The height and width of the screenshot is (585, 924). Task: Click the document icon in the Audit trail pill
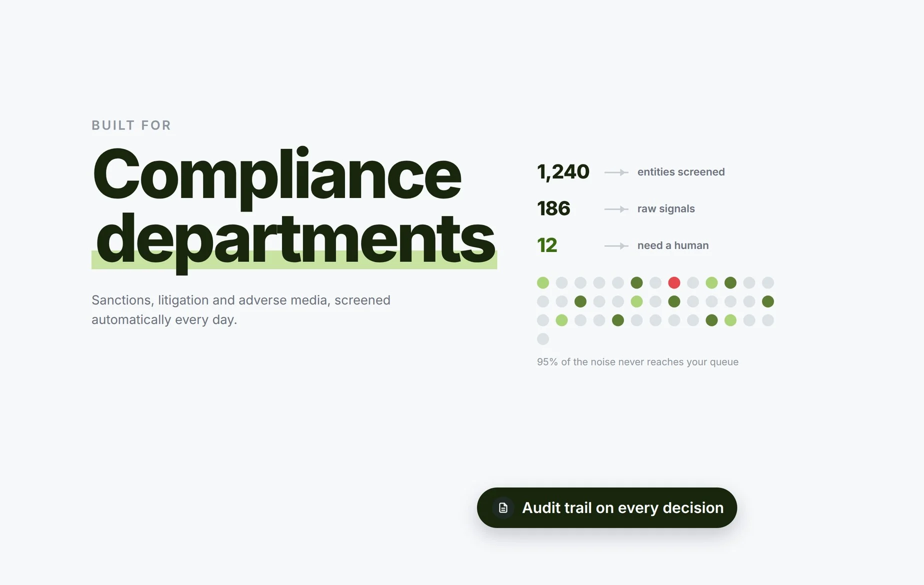pyautogui.click(x=503, y=508)
